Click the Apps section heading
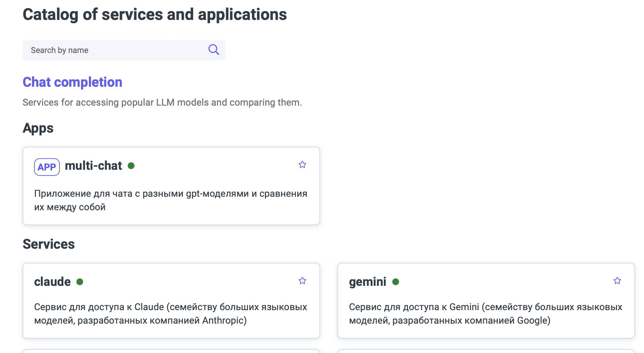This screenshot has height=353, width=644. (38, 128)
